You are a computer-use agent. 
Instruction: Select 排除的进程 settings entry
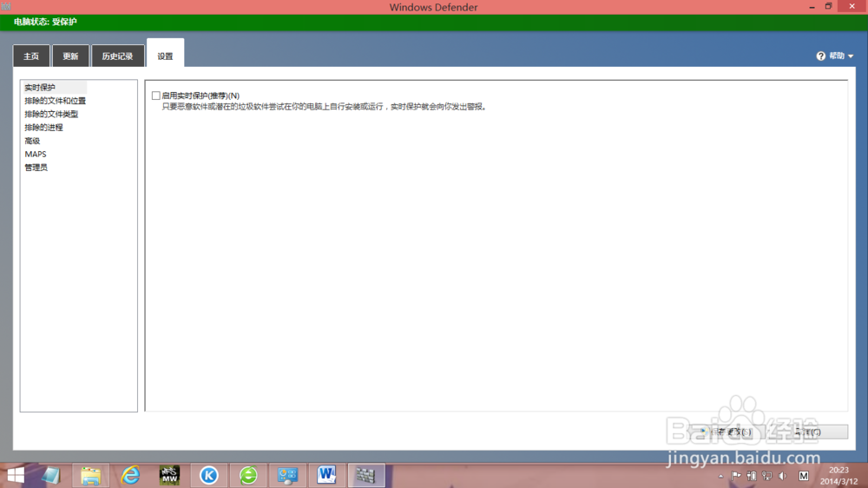click(43, 128)
